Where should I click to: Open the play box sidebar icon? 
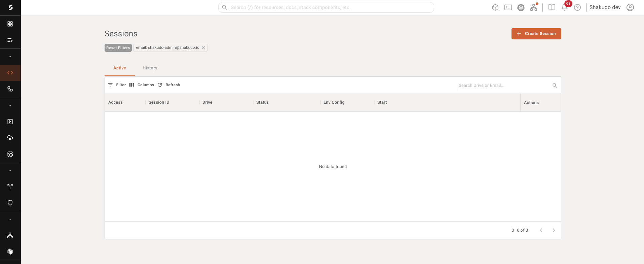coord(10,122)
